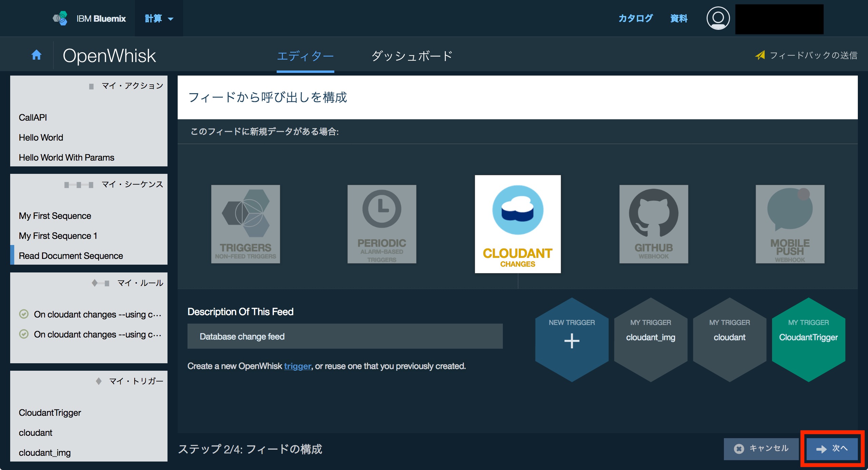Choose the GitHub Webhook feed tile
The height and width of the screenshot is (470, 868).
click(x=654, y=224)
